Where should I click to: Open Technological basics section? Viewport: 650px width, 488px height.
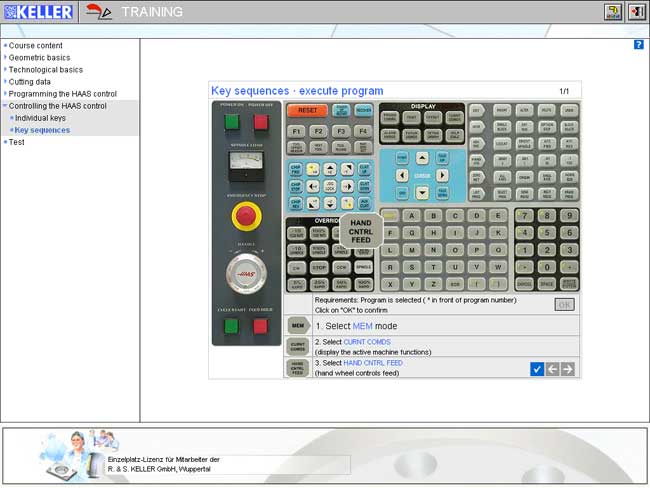[46, 70]
